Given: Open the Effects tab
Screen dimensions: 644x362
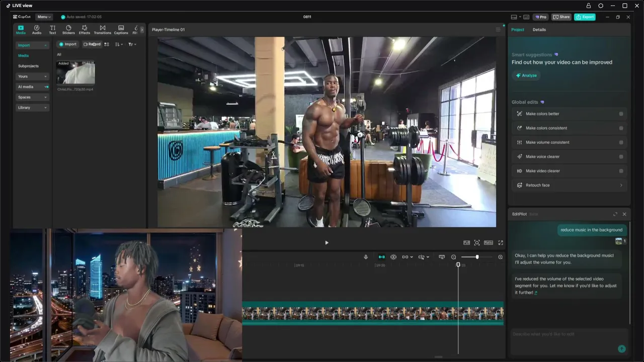Looking at the screenshot, I should click(85, 30).
